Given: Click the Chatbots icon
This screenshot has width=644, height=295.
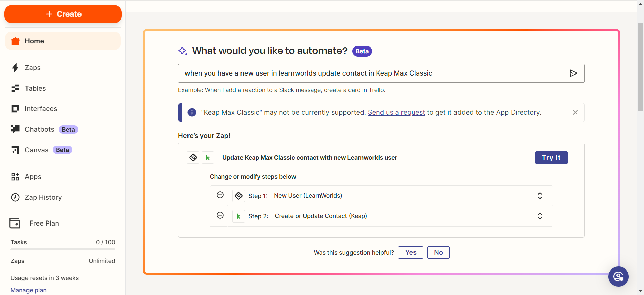Looking at the screenshot, I should click(x=15, y=129).
